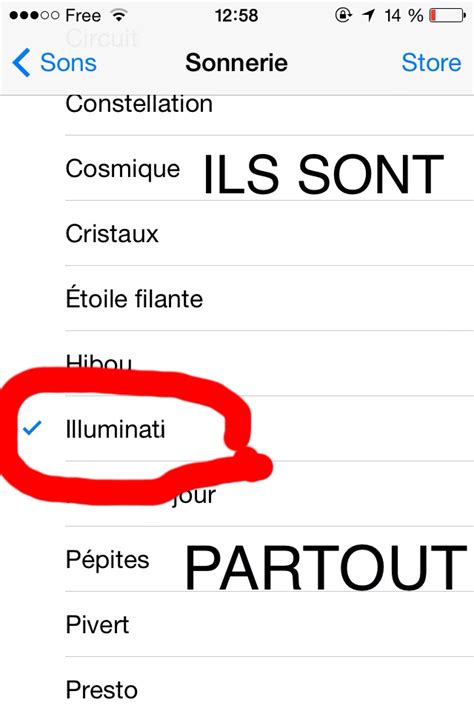Tap the rotation lock icon
Screen dimensions: 474x711
[x=343, y=15]
